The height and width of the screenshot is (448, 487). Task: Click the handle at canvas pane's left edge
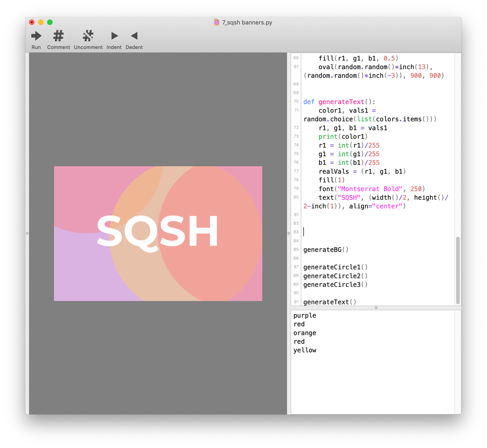tap(27, 233)
